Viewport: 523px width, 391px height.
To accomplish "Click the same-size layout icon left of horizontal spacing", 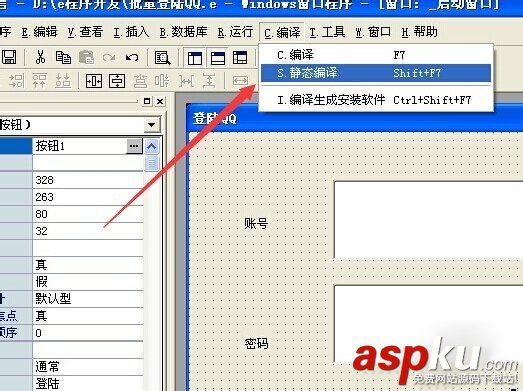I will pos(162,81).
